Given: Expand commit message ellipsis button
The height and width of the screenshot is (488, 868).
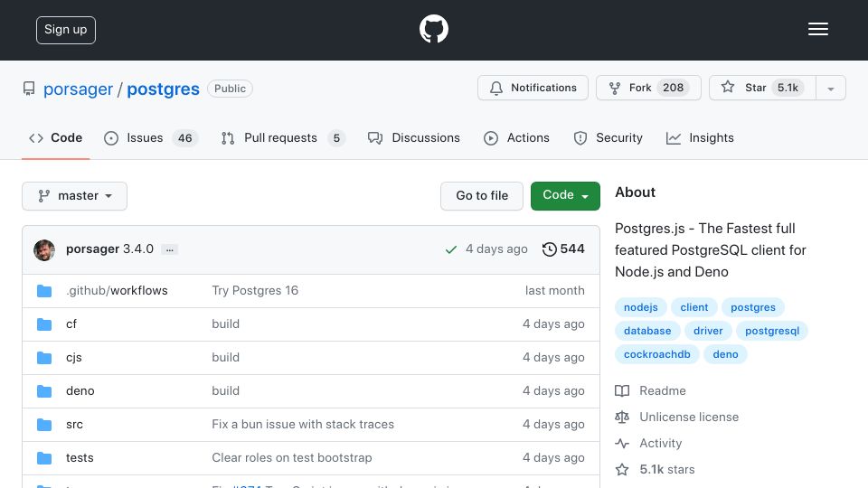Looking at the screenshot, I should [x=169, y=249].
